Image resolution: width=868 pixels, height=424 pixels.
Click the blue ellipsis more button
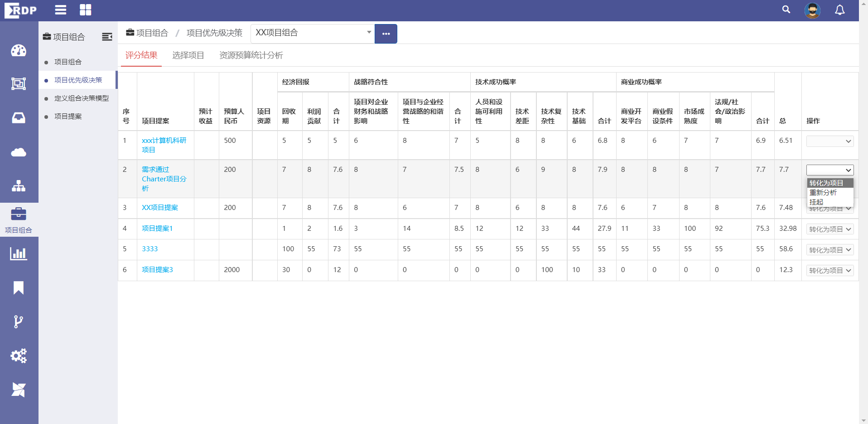click(x=386, y=34)
